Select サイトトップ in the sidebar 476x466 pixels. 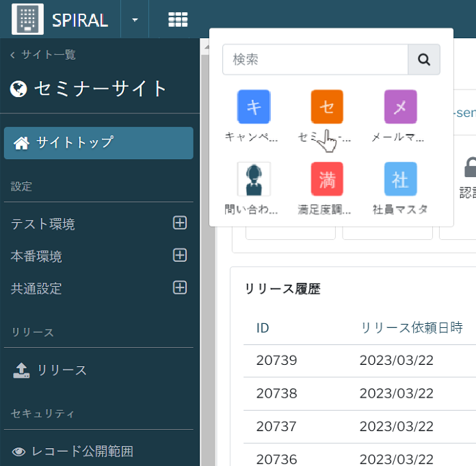[x=98, y=143]
